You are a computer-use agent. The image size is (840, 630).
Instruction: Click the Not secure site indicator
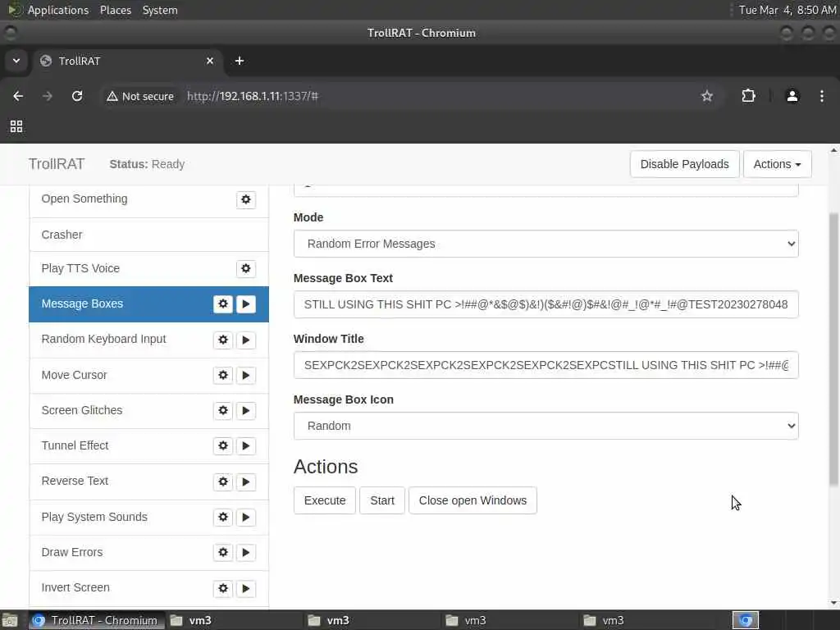(140, 96)
